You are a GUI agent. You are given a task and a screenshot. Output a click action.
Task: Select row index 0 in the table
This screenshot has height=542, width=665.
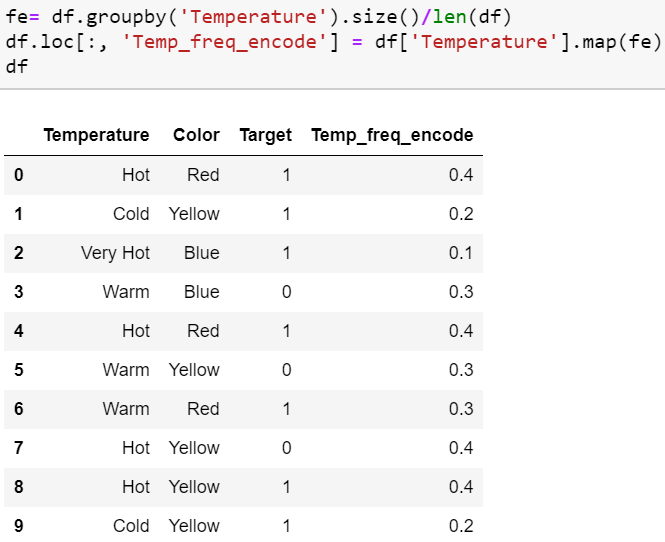(19, 175)
